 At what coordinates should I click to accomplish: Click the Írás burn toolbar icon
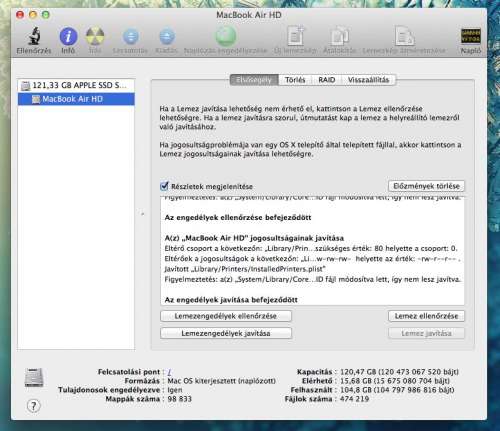pyautogui.click(x=95, y=36)
